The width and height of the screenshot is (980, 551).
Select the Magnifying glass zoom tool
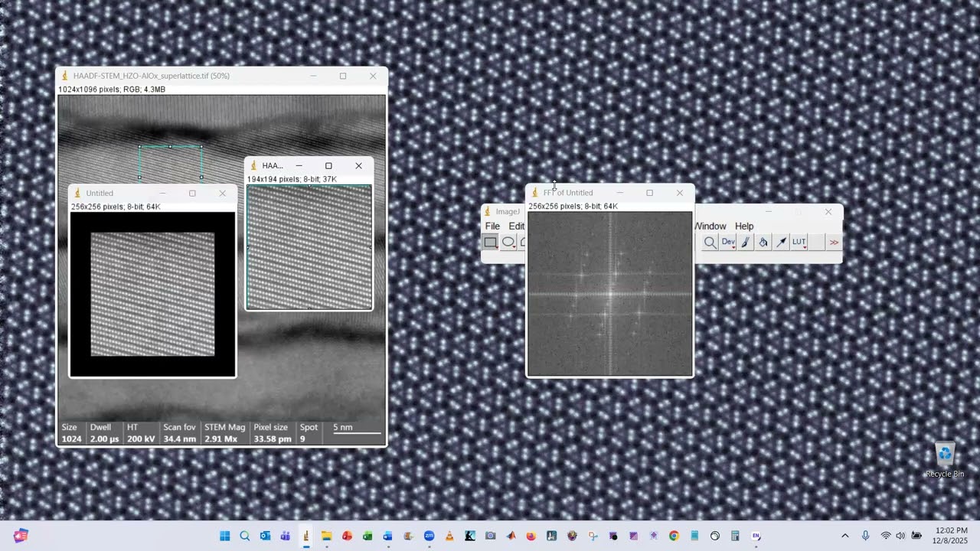tap(710, 242)
